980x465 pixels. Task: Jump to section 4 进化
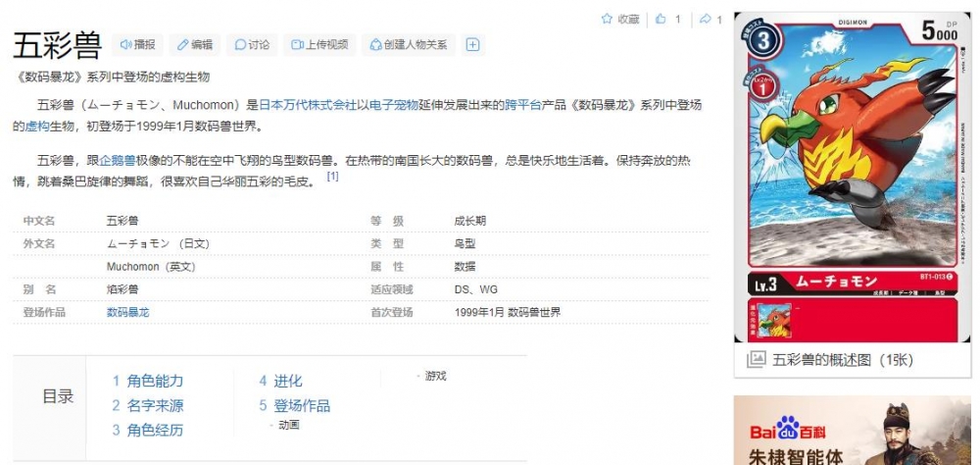(x=281, y=382)
